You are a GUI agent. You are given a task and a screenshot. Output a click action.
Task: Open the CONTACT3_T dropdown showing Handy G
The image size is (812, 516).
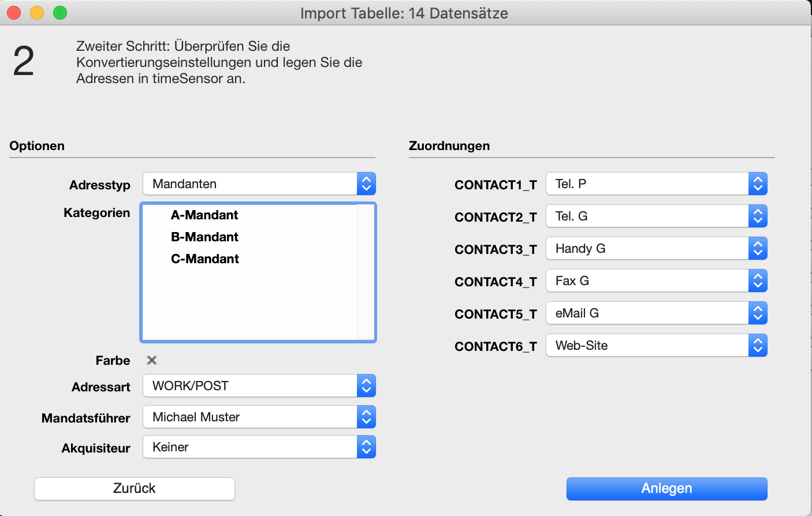click(x=657, y=249)
